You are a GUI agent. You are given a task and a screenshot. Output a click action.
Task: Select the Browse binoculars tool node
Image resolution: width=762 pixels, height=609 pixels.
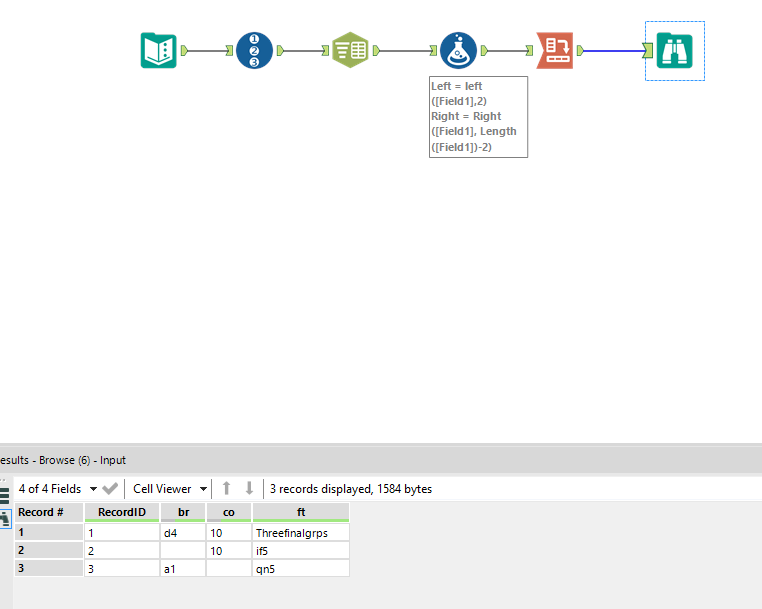(675, 51)
